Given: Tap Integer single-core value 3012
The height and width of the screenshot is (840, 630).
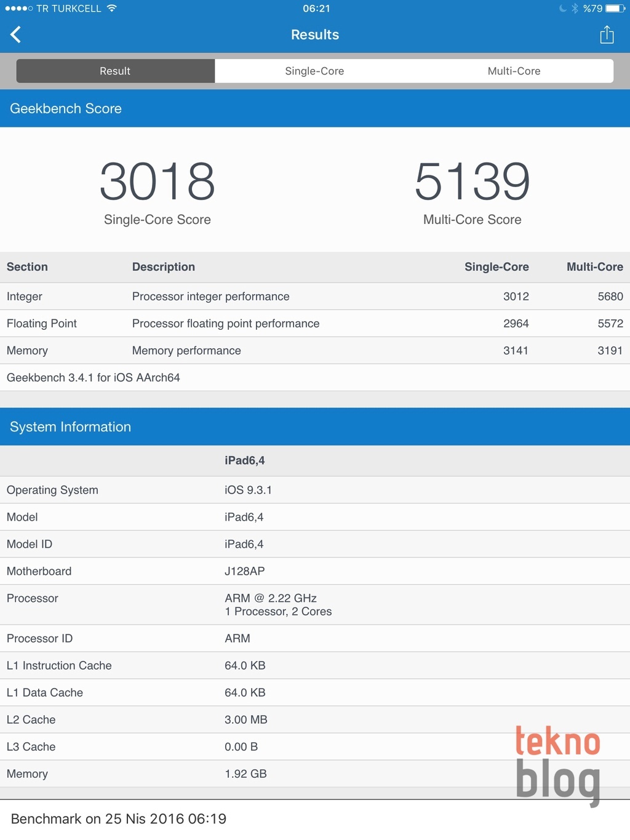Looking at the screenshot, I should click(x=516, y=297).
